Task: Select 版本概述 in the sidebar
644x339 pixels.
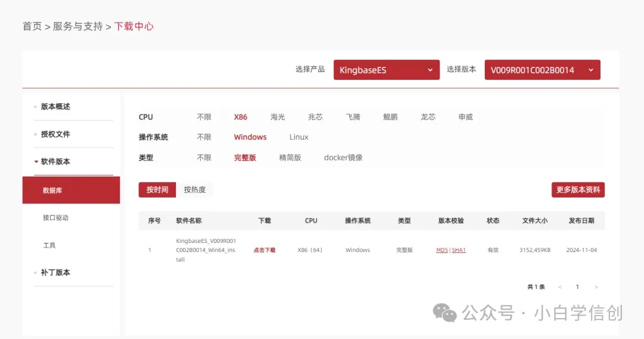Action: pos(55,106)
